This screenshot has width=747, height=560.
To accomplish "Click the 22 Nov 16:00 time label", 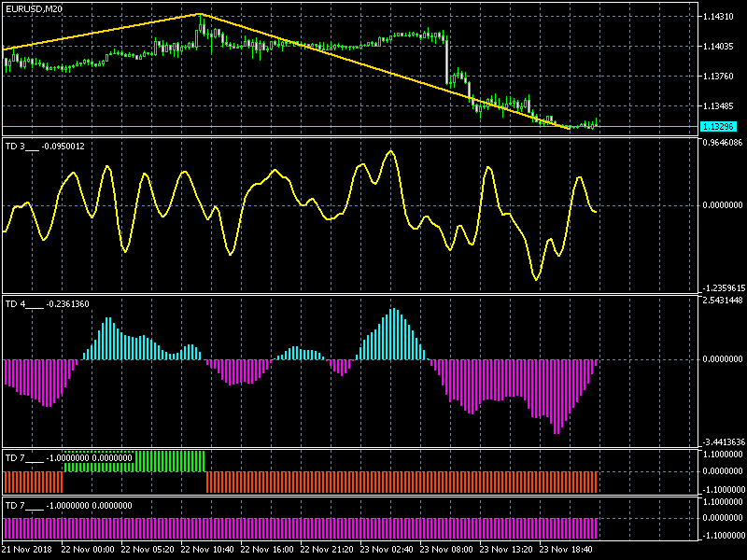I will 267,550.
